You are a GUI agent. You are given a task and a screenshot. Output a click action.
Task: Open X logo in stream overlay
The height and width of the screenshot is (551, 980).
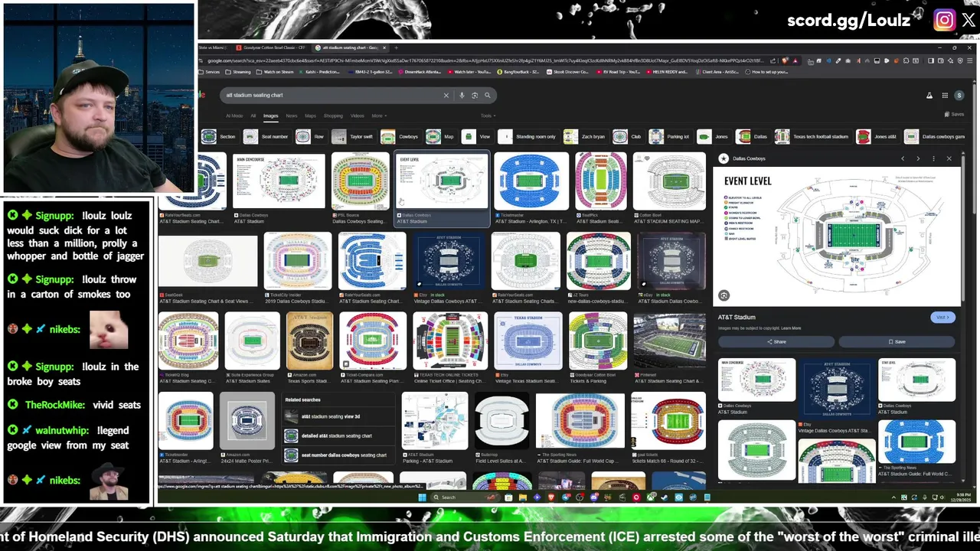click(x=969, y=20)
